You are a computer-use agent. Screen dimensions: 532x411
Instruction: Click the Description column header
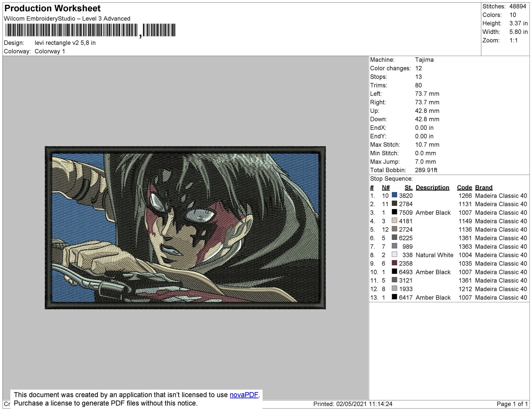[432, 187]
